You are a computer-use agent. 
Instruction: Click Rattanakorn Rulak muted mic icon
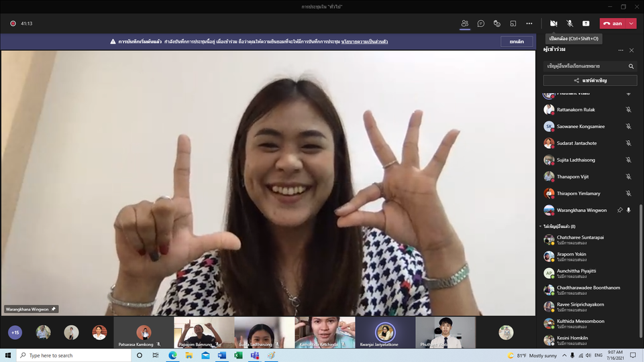click(629, 109)
